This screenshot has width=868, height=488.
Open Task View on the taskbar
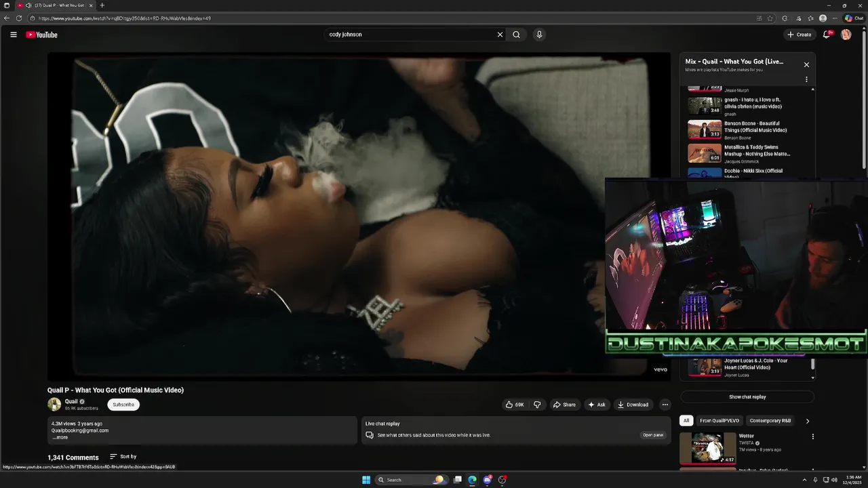458,480
